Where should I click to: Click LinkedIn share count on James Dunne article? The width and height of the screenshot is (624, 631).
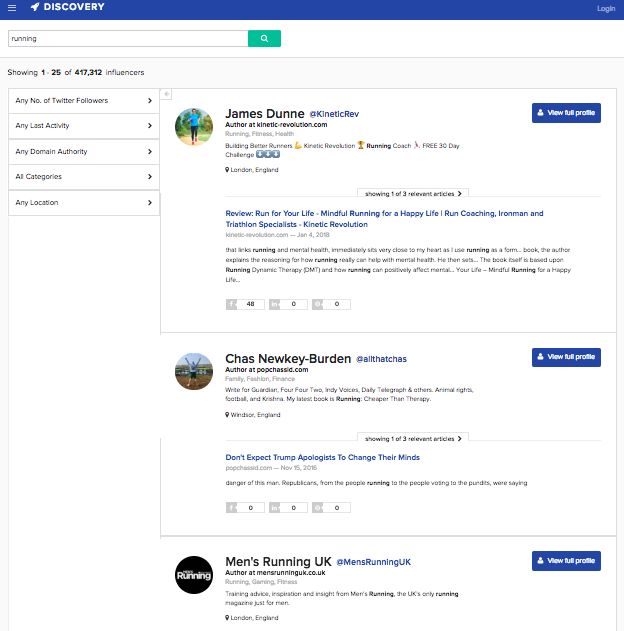(288, 304)
